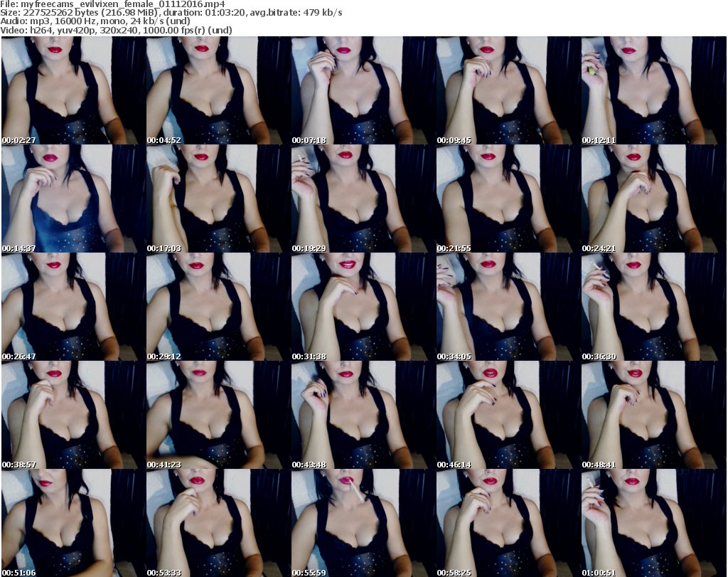Select the frame stamped 00:21:55
728x577 pixels.
click(508, 198)
